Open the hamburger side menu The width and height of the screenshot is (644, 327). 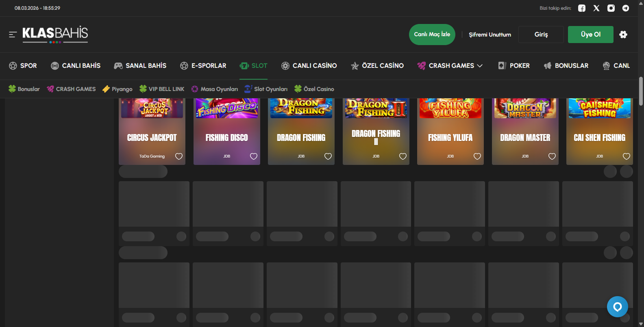pos(13,35)
